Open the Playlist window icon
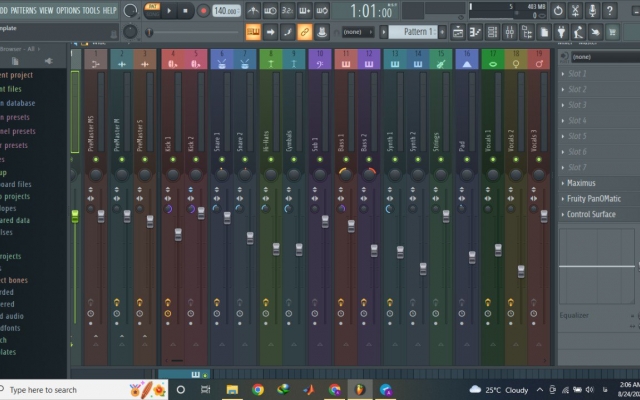The height and width of the screenshot is (400, 640). [458, 32]
